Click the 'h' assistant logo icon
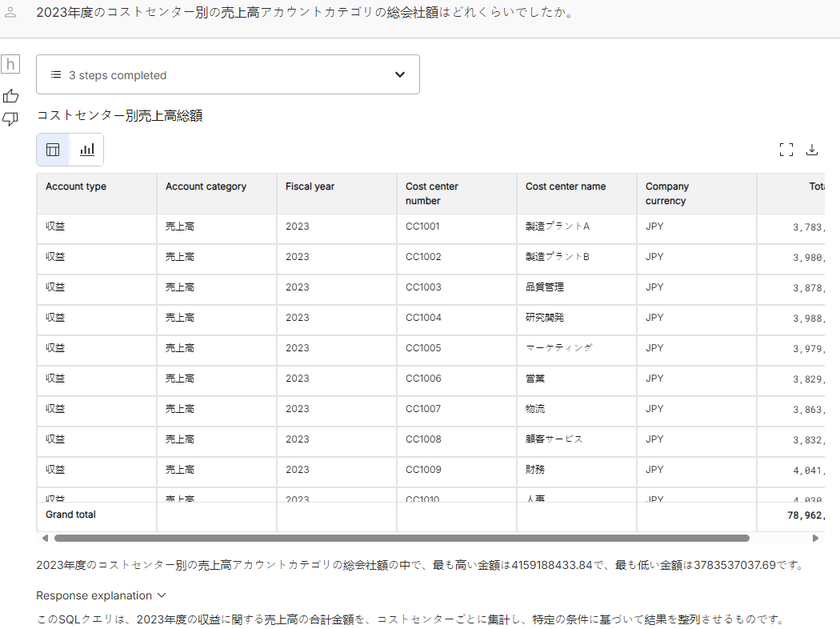This screenshot has width=840, height=629. click(x=11, y=65)
